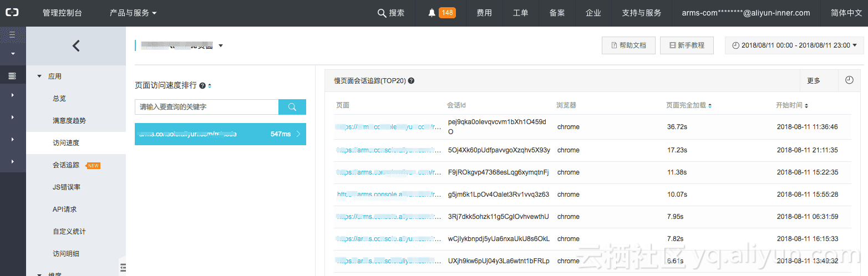Open the date range 2018/08/11 picker
This screenshot has width=868, height=276.
(x=794, y=45)
